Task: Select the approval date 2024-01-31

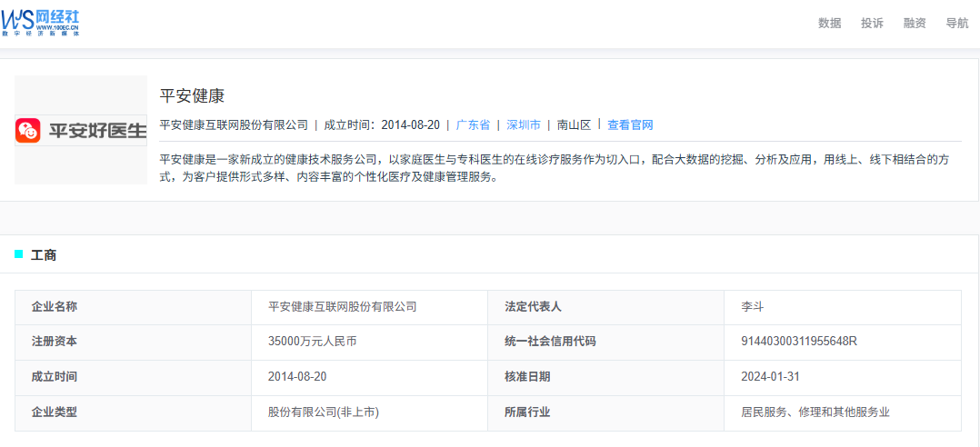Action: (x=771, y=377)
